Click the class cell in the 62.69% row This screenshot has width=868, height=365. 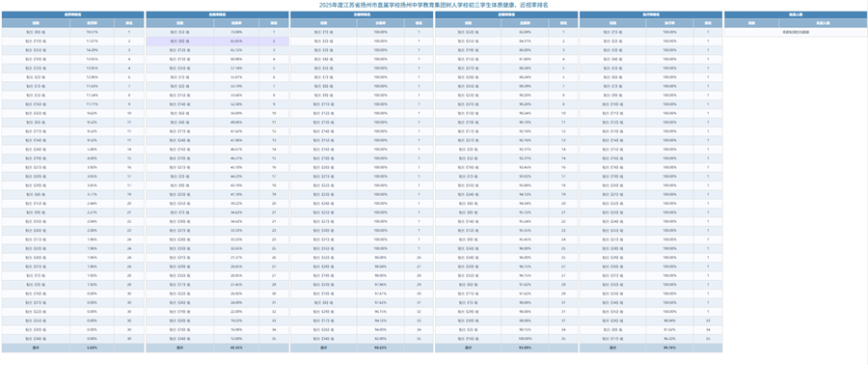click(469, 33)
